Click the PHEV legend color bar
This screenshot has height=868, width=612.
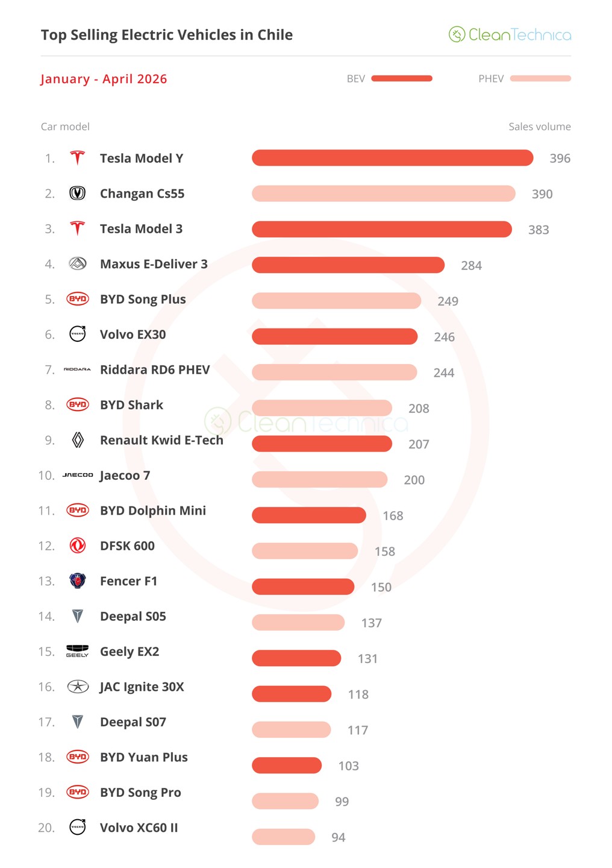540,78
